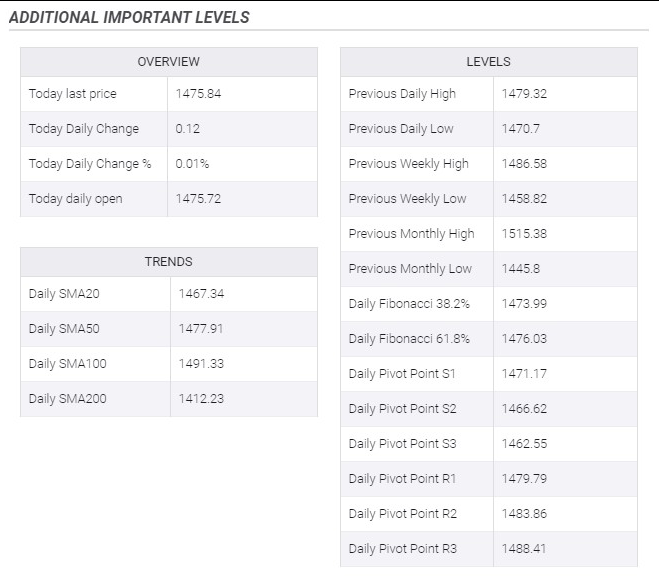The image size is (659, 581).
Task: Click the Today last price value 1475.84
Action: 198,94
